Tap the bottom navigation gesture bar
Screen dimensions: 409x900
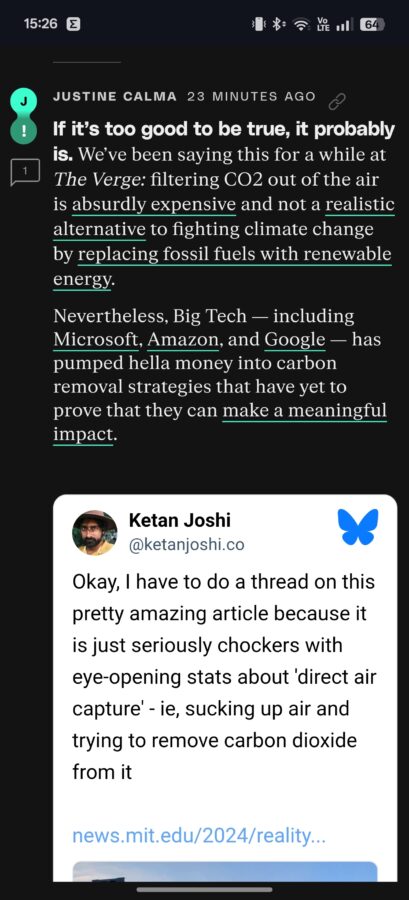[204, 890]
